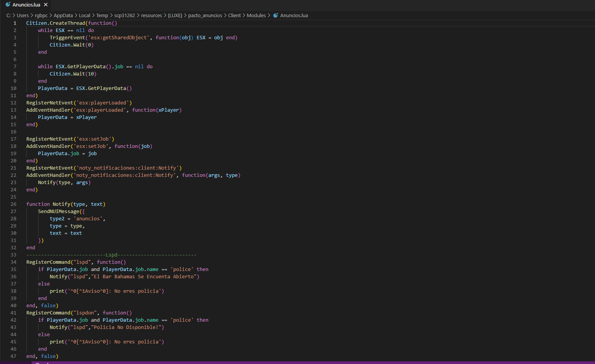
Task: Open the pacto_anuncios breadcrumb segment
Action: pyautogui.click(x=205, y=15)
